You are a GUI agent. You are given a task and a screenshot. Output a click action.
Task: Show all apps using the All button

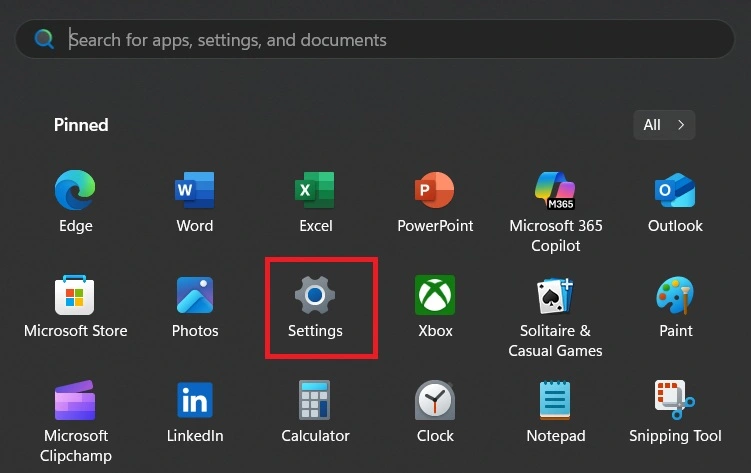pos(664,125)
